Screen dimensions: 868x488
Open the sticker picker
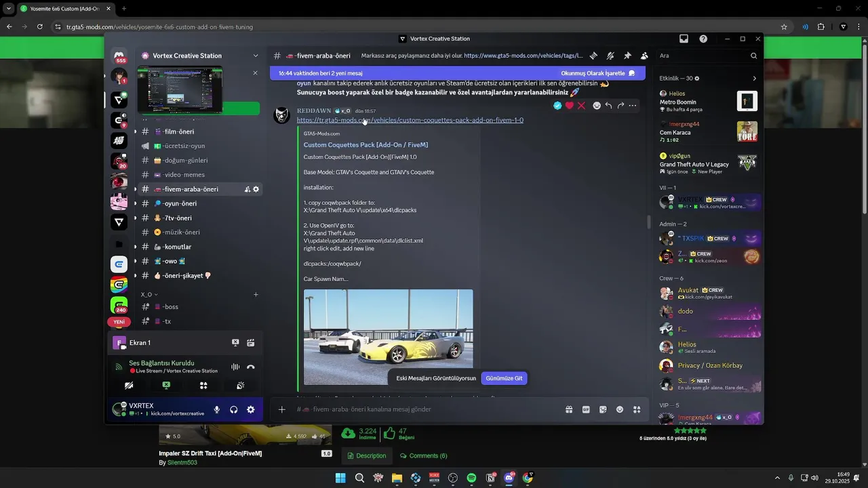(603, 409)
